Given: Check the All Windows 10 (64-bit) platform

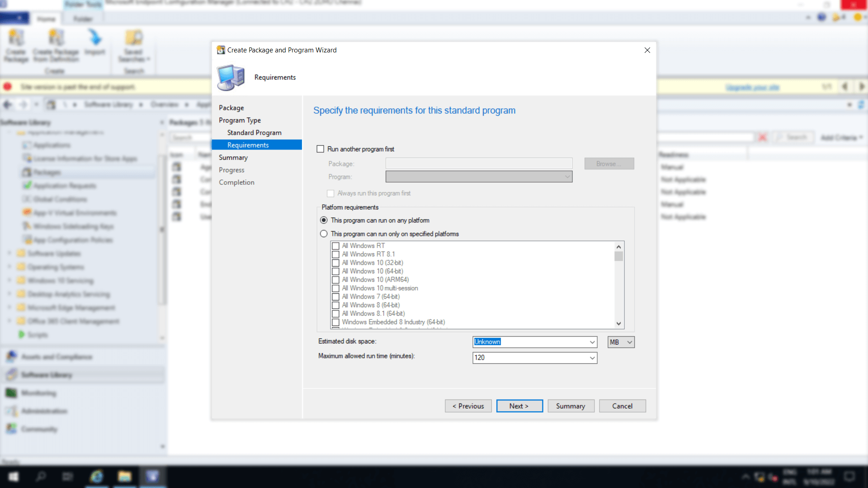Looking at the screenshot, I should click(x=336, y=271).
